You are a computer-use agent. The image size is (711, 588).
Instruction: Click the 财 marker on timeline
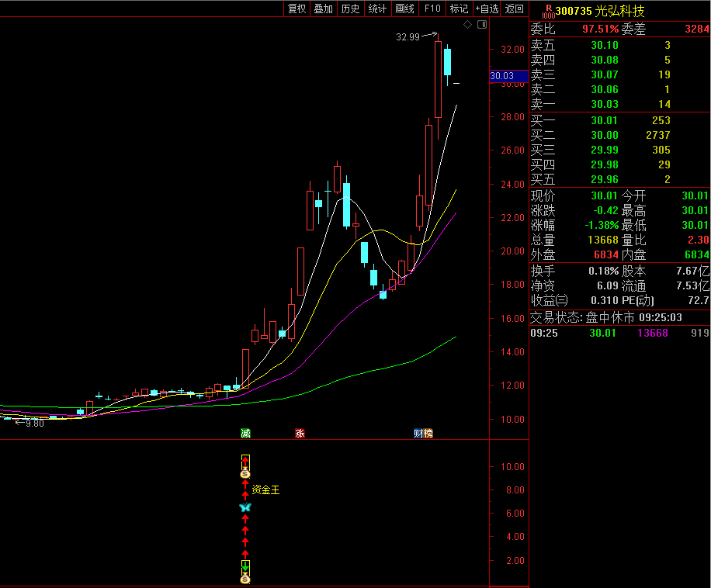click(418, 434)
